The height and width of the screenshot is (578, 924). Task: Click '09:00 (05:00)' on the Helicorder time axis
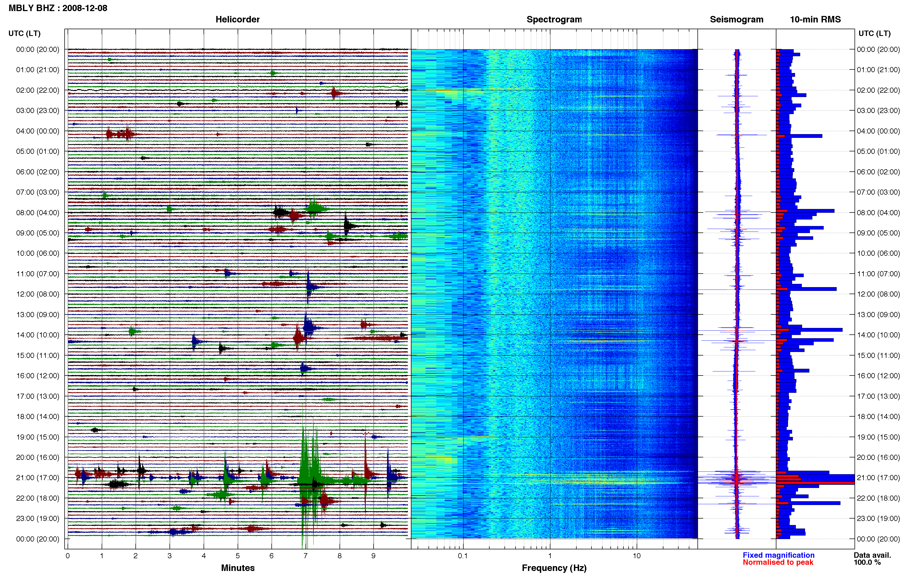(38, 233)
